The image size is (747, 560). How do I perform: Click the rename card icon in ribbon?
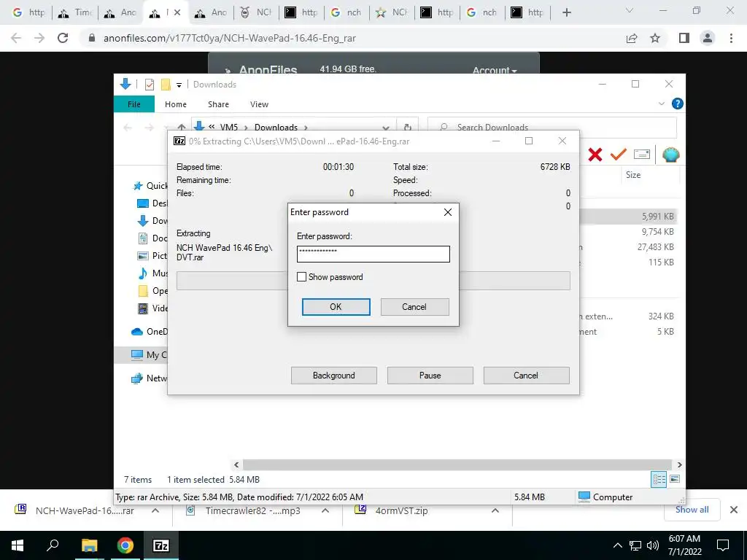click(642, 155)
